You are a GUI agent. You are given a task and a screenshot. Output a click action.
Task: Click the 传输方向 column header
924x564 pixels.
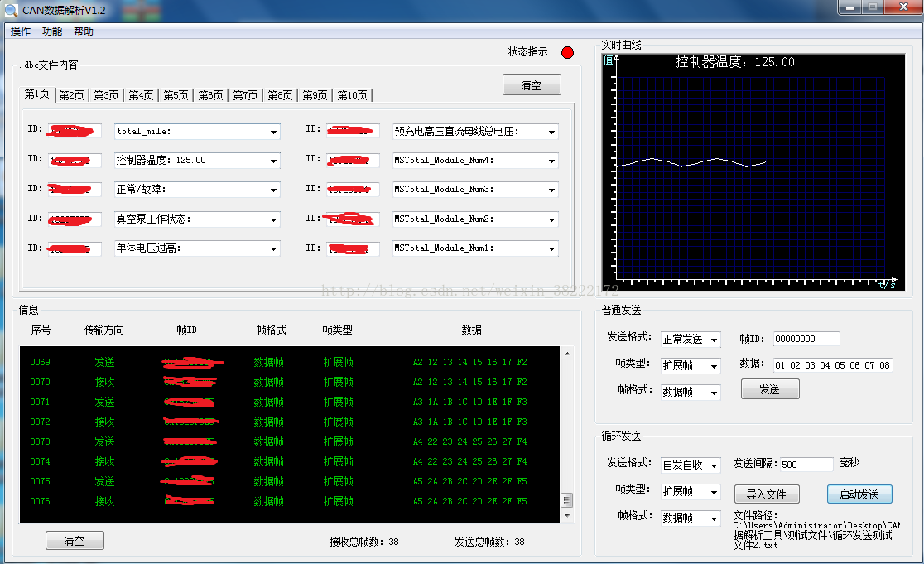[x=104, y=330]
